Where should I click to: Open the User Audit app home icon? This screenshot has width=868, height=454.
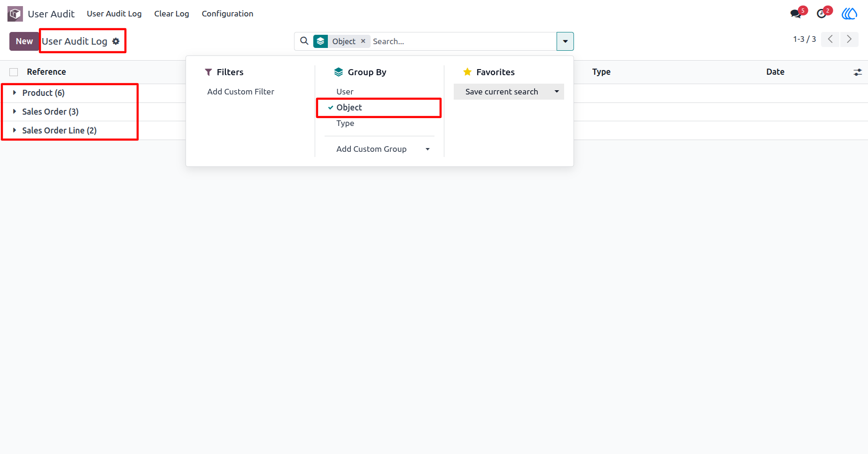(15, 14)
